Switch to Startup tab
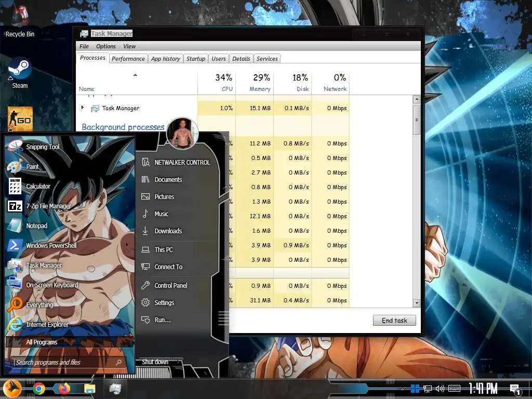Screen dimensions: 532x399 (x=196, y=59)
